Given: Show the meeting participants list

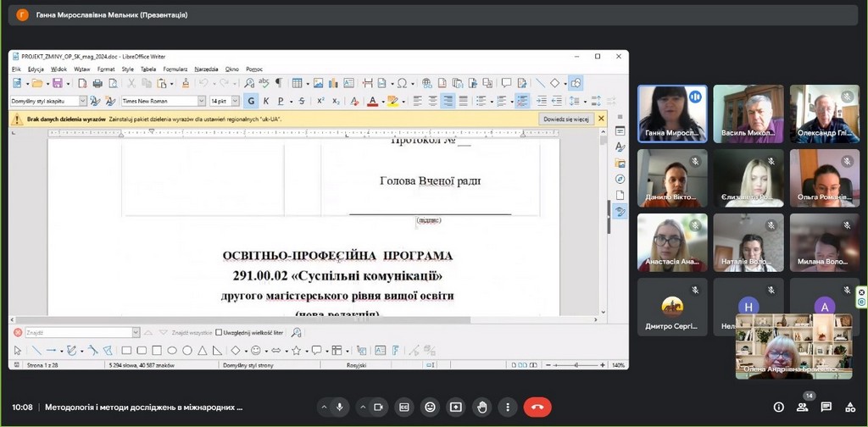Looking at the screenshot, I should tap(802, 407).
